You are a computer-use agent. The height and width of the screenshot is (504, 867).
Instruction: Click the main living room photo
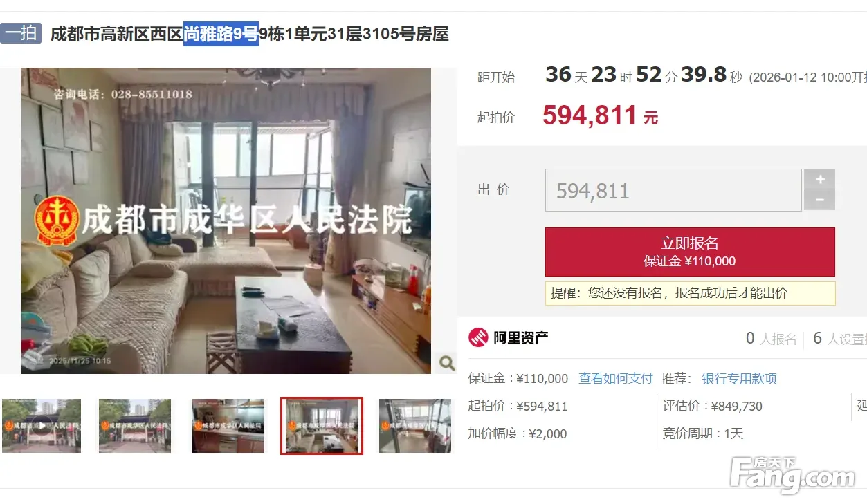[x=226, y=221]
